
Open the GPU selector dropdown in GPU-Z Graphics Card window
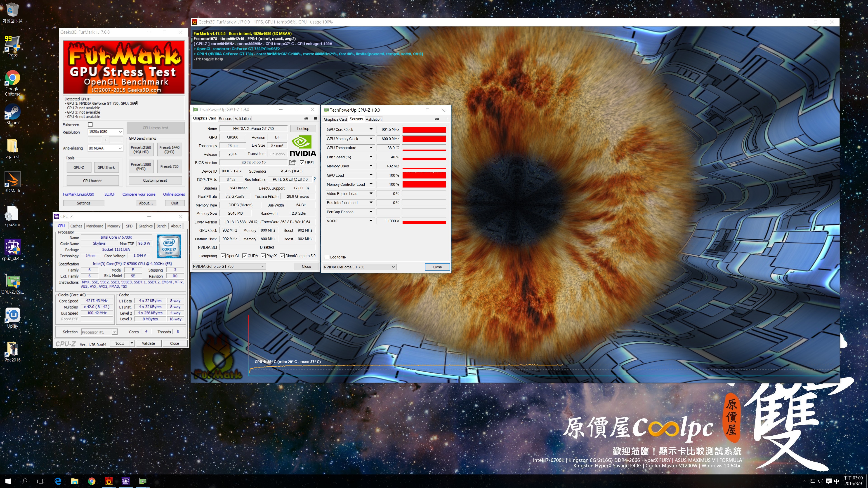click(x=229, y=266)
